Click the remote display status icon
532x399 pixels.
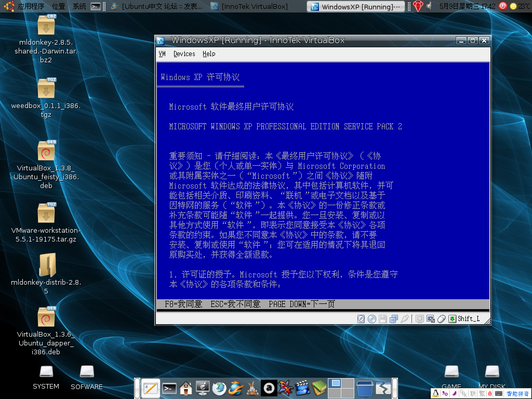[420, 319]
